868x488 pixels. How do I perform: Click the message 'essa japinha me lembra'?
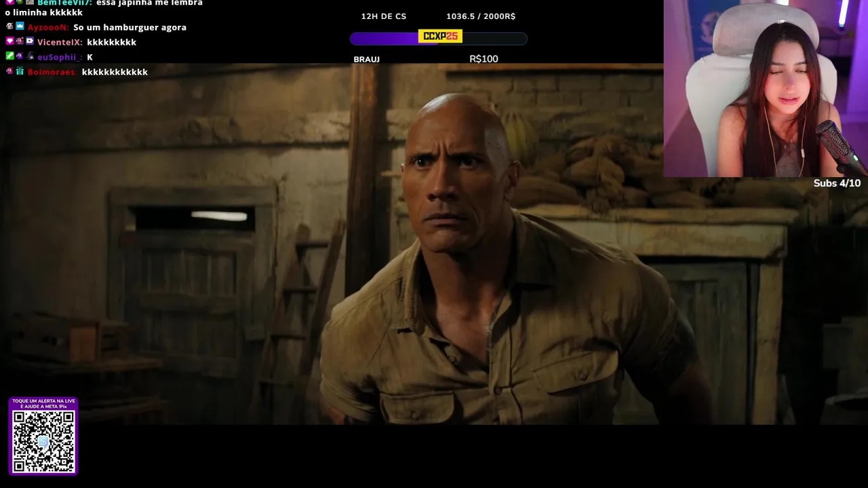point(149,3)
